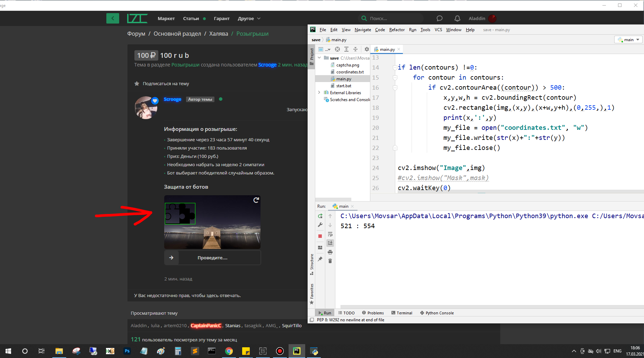Open run configuration wrench icon in Run panel

coord(320,225)
